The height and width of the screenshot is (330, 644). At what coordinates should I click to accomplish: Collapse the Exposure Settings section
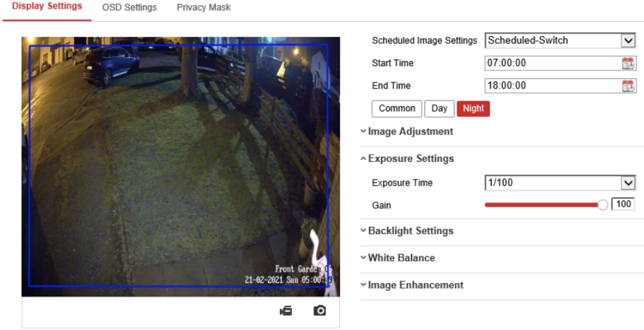click(x=411, y=159)
